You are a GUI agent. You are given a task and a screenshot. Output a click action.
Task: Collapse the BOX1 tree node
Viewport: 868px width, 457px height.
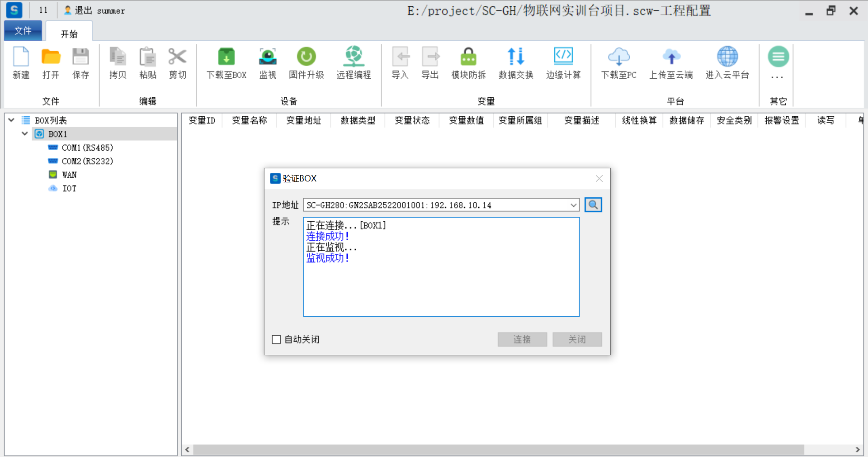[25, 134]
